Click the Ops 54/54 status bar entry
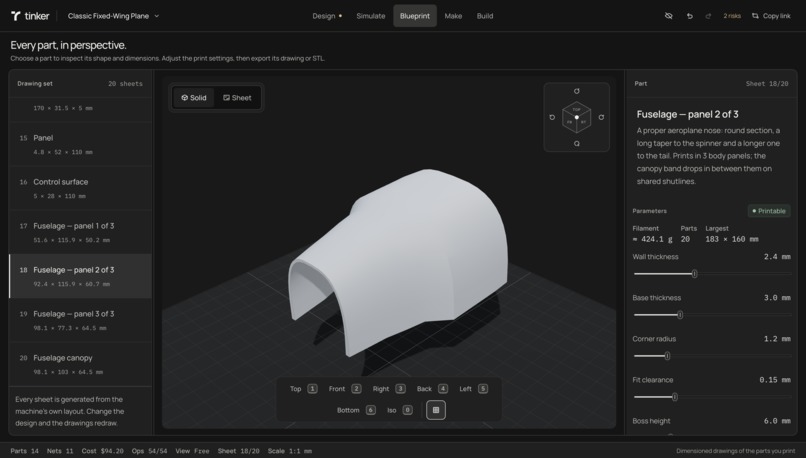The height and width of the screenshot is (458, 806). click(150, 451)
